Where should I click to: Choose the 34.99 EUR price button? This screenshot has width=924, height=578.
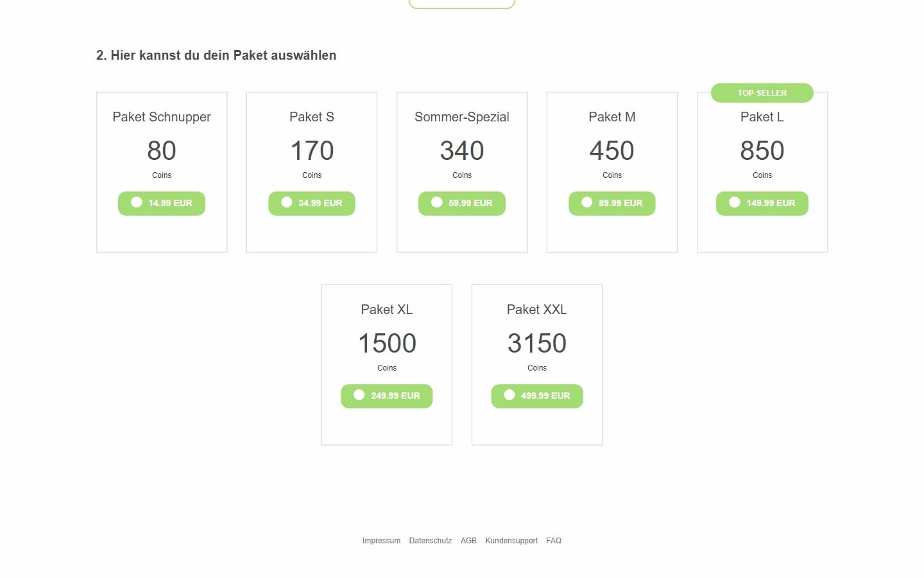click(x=312, y=204)
